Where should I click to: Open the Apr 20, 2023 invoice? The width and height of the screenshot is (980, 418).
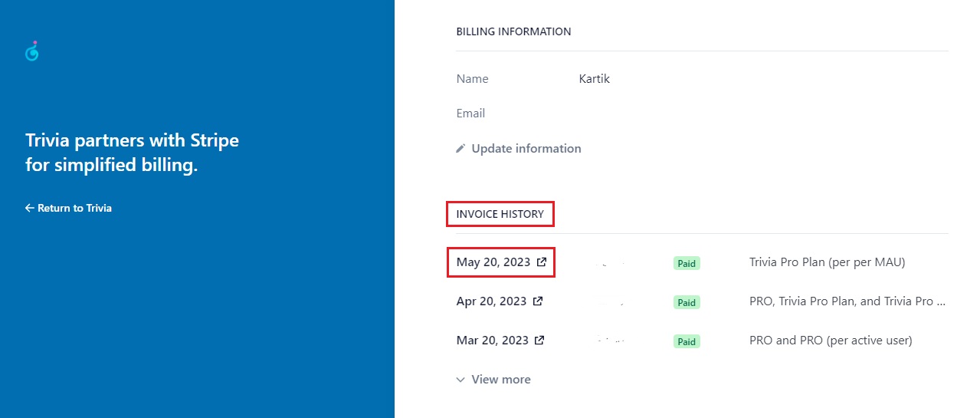[x=491, y=301]
